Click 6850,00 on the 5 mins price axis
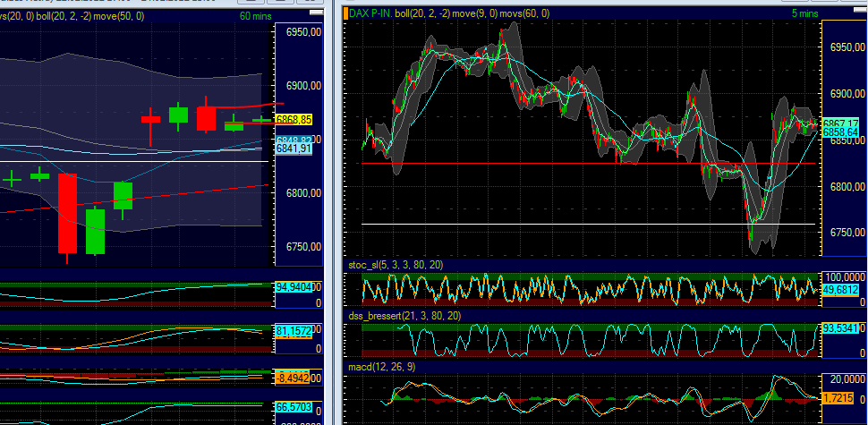 coord(849,140)
